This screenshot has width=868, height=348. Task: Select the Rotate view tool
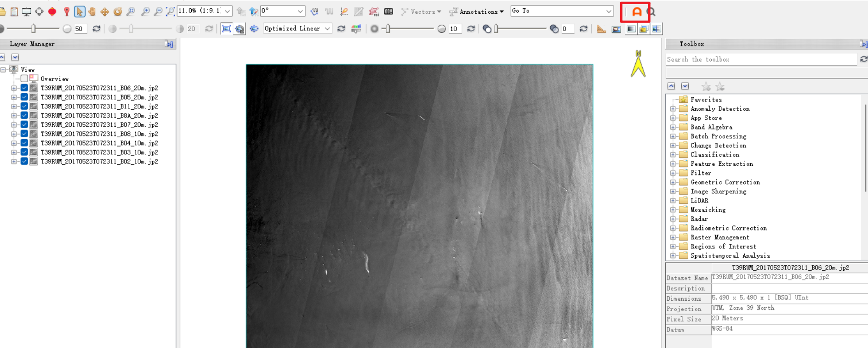point(118,11)
